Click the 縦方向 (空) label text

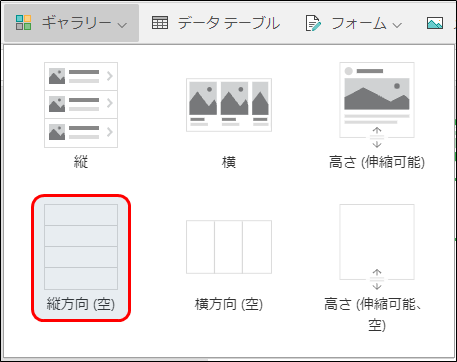[81, 304]
